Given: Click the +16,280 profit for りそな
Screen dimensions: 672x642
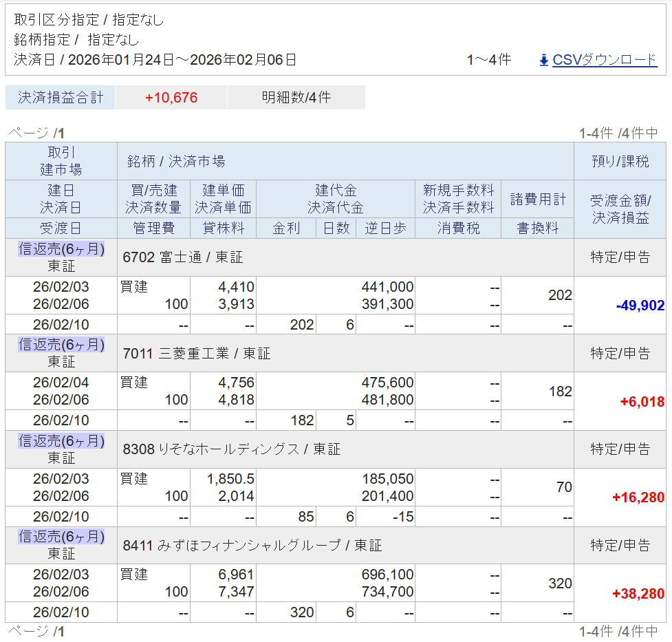Looking at the screenshot, I should (638, 497).
